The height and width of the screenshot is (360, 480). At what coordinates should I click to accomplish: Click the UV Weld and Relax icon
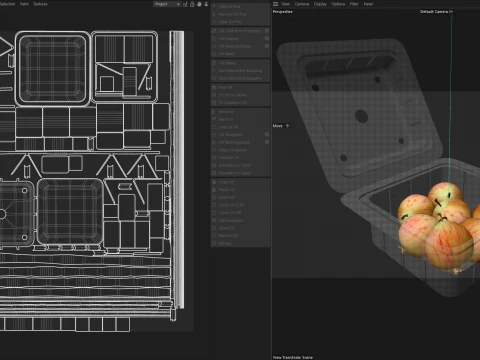coord(214,46)
